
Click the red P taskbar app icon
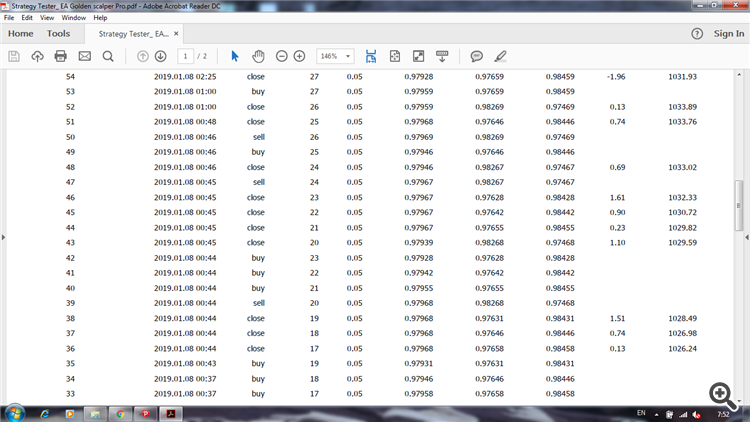click(145, 414)
